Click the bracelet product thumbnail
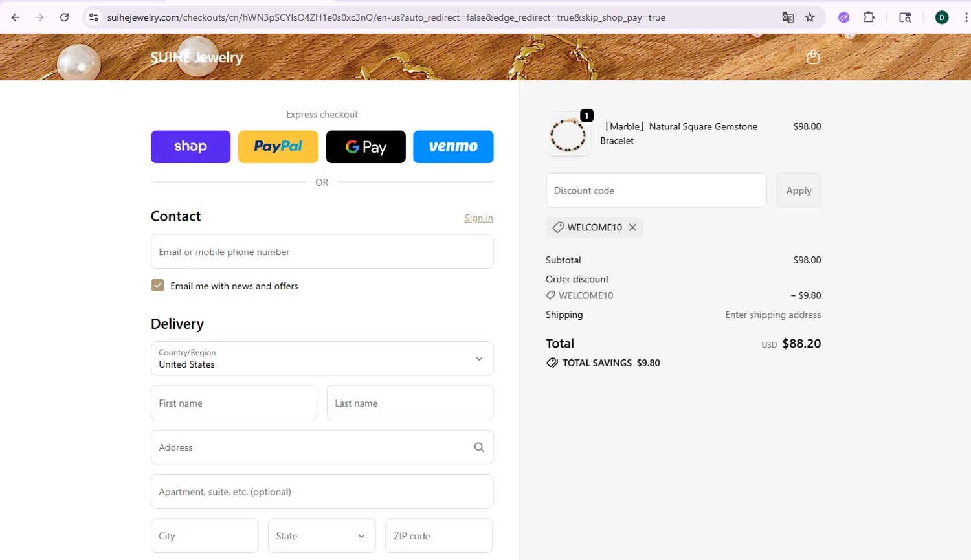Viewport: 971px width, 560px height. point(568,135)
